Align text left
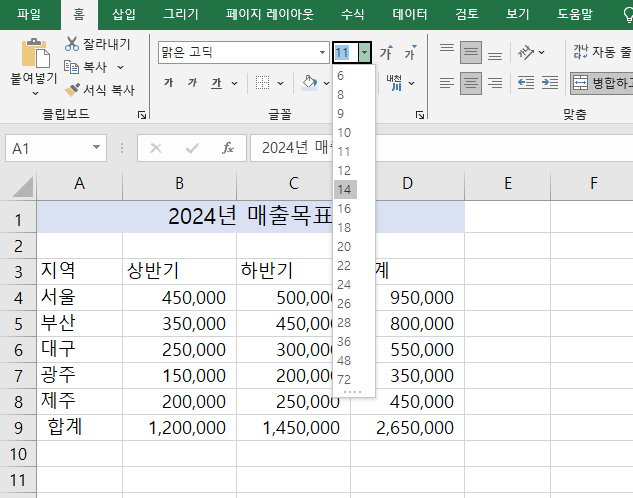 click(x=446, y=83)
